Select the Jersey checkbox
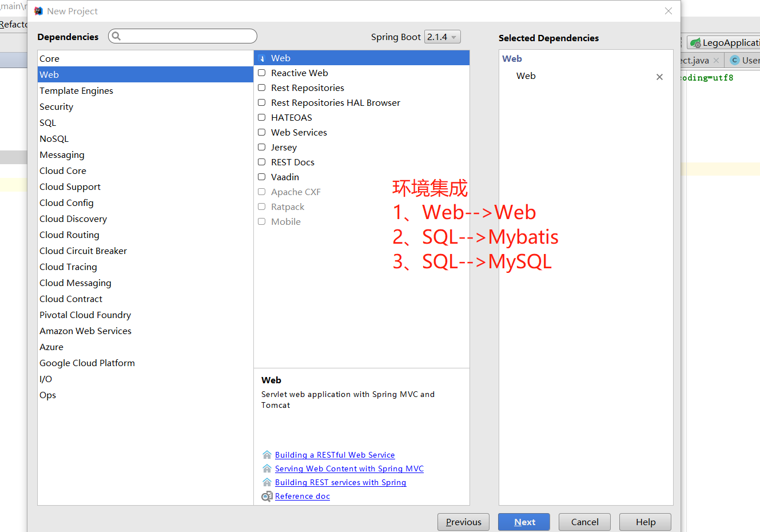 coord(262,147)
